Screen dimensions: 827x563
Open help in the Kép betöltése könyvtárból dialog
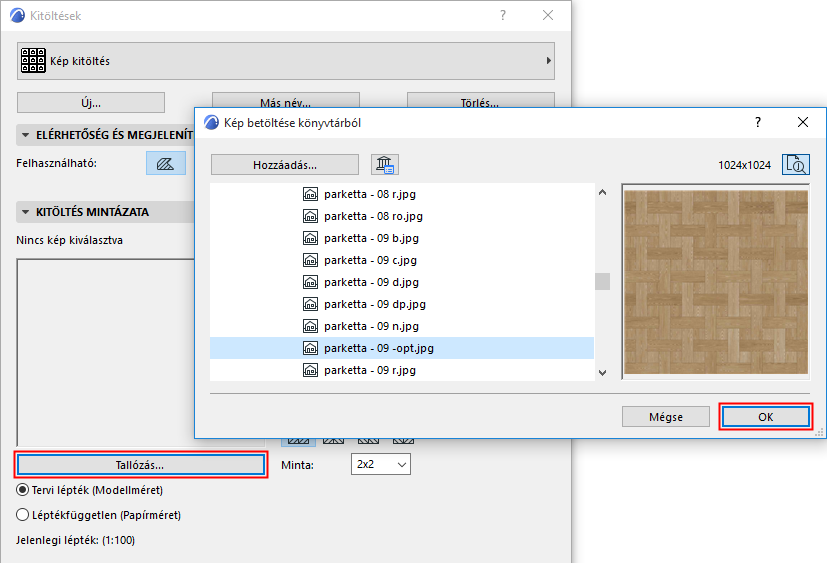[x=758, y=122]
